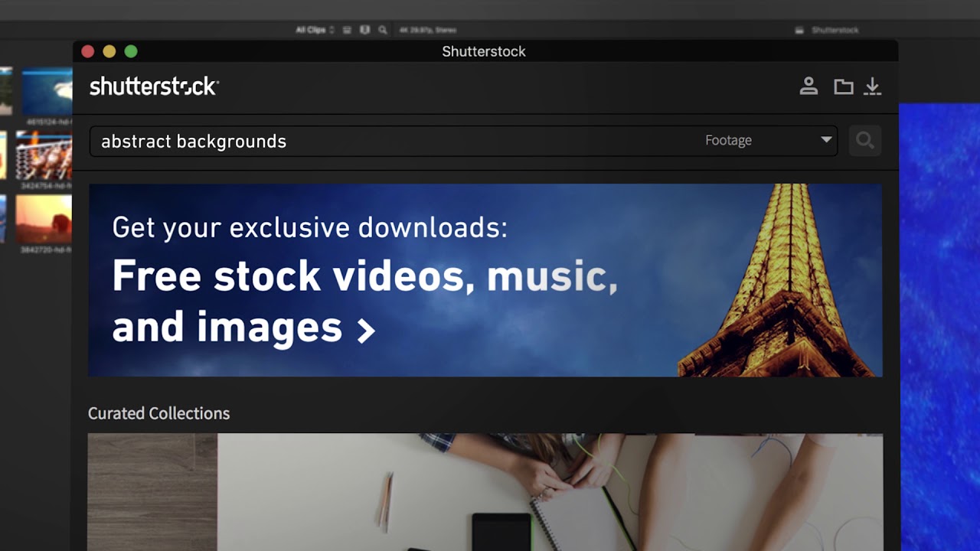The height and width of the screenshot is (551, 980).
Task: Select the underwater shark clip thumbnail in the background browser
Action: 47,92
